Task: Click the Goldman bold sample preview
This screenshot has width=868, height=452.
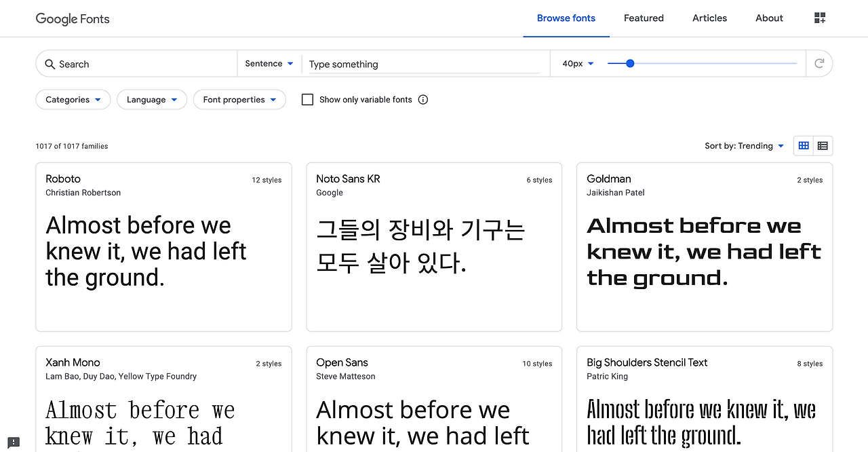Action: (x=704, y=252)
